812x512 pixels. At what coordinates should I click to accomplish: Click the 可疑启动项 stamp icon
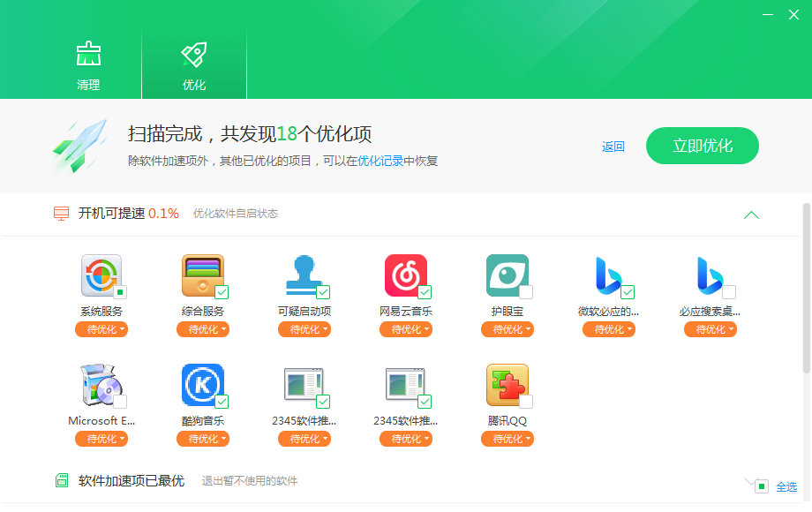[304, 275]
